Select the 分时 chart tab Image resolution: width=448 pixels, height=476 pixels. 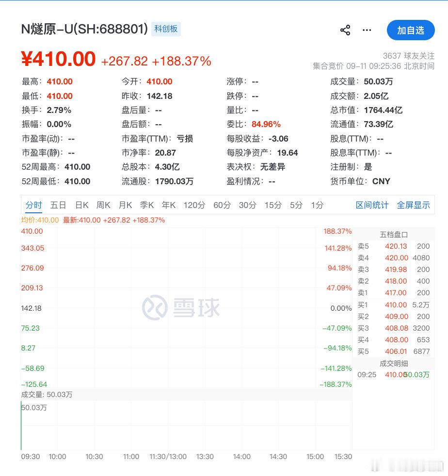click(x=34, y=205)
